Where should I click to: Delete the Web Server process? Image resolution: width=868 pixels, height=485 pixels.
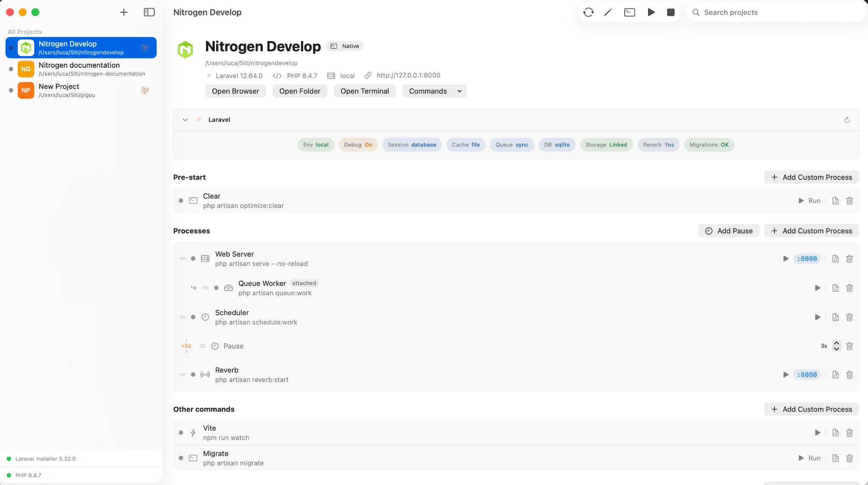point(849,259)
